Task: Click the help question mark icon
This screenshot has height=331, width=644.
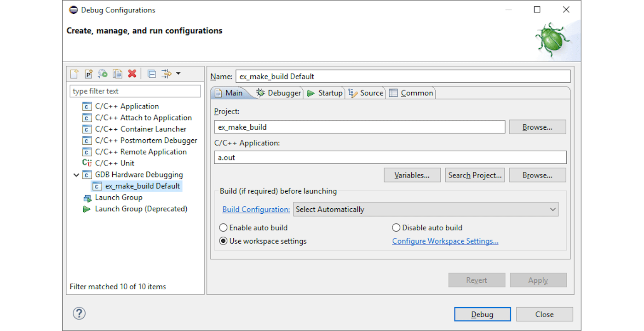Action: 79,314
